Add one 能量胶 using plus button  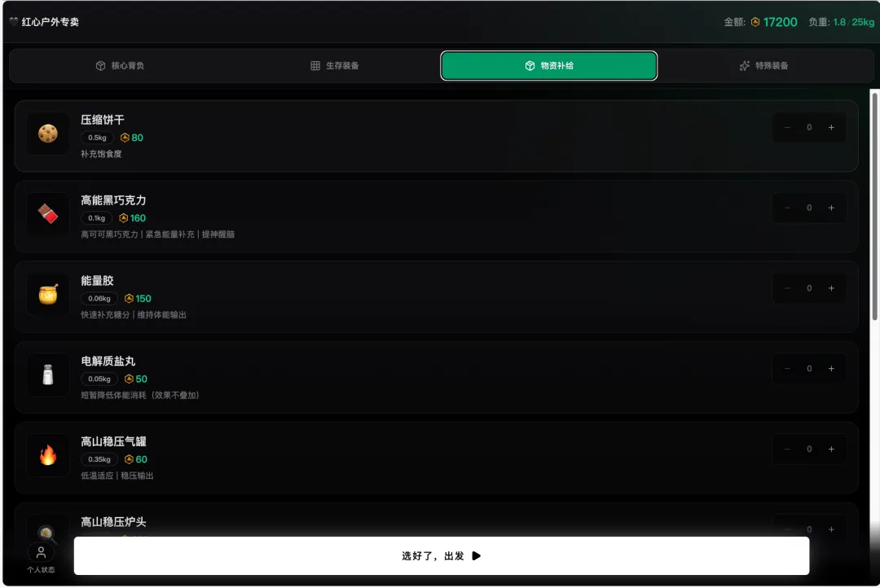pyautogui.click(x=831, y=287)
